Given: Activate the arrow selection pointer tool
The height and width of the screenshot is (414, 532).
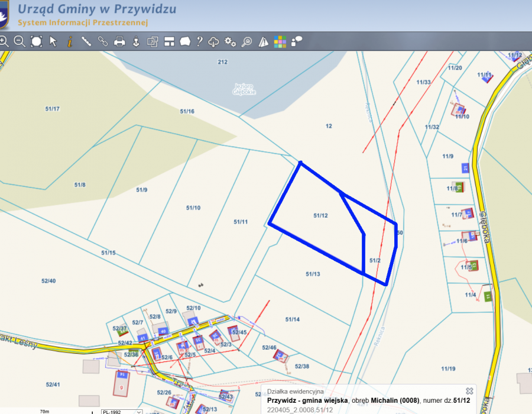Looking at the screenshot, I should pyautogui.click(x=53, y=41).
